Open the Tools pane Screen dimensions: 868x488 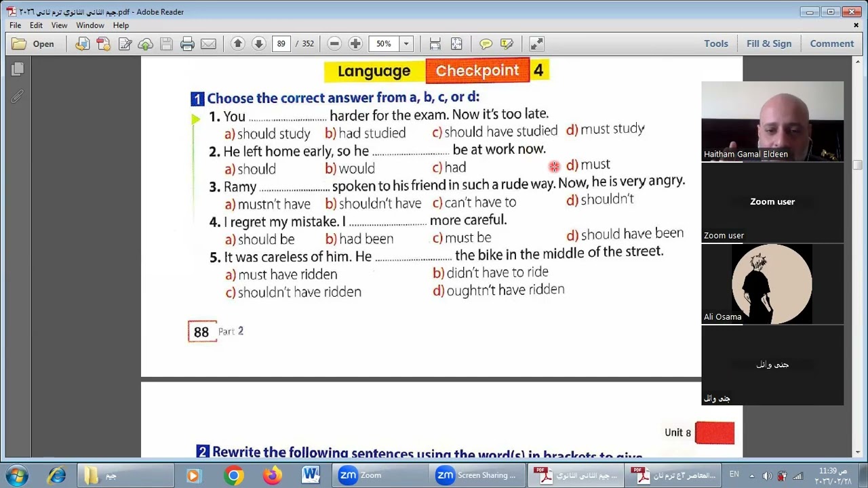tap(716, 43)
